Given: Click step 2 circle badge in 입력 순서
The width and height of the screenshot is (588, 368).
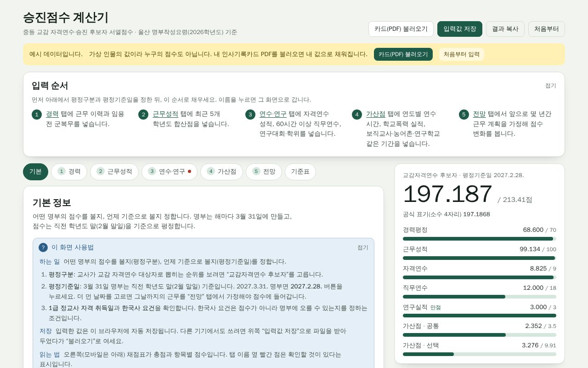Looking at the screenshot, I should [143, 115].
